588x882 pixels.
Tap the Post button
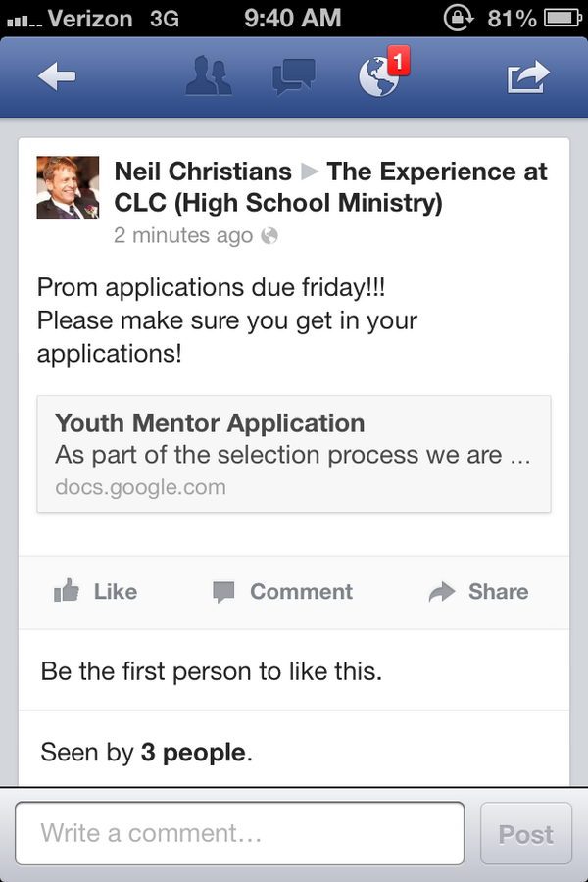[x=525, y=834]
